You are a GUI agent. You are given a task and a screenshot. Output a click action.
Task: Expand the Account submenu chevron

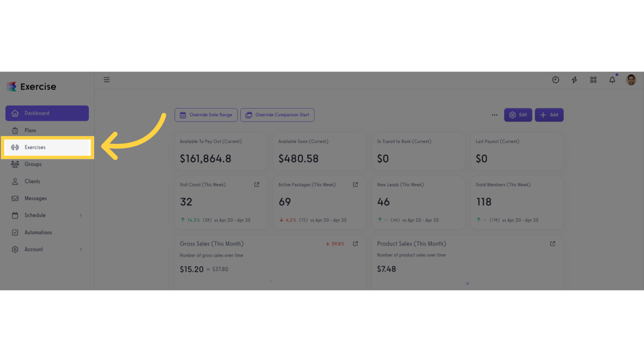coord(81,249)
